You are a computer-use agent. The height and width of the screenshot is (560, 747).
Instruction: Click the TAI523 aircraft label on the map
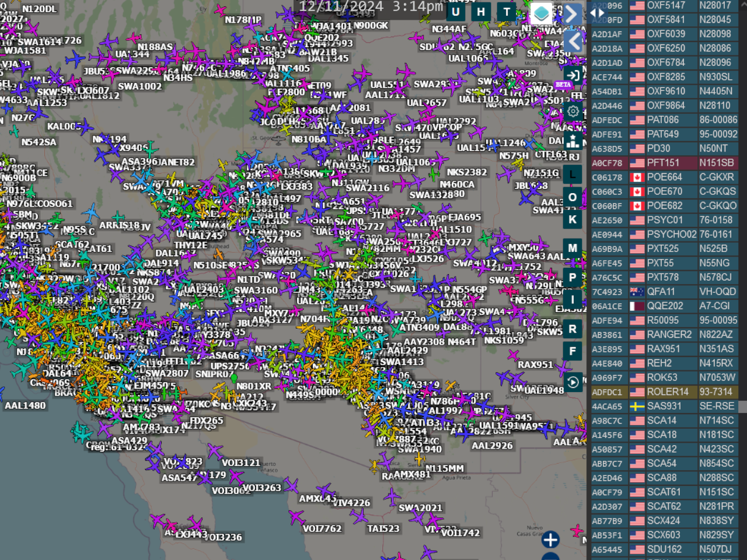[x=383, y=528]
